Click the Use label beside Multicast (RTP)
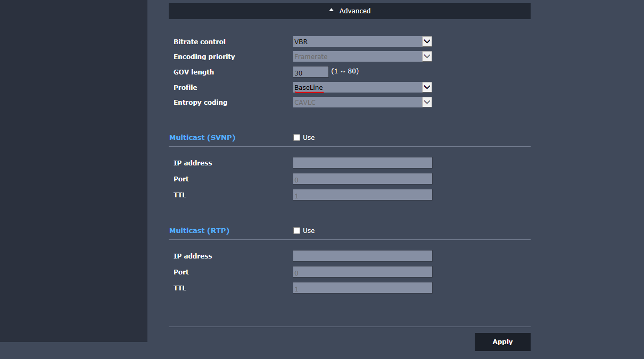The image size is (644, 359). click(x=309, y=231)
